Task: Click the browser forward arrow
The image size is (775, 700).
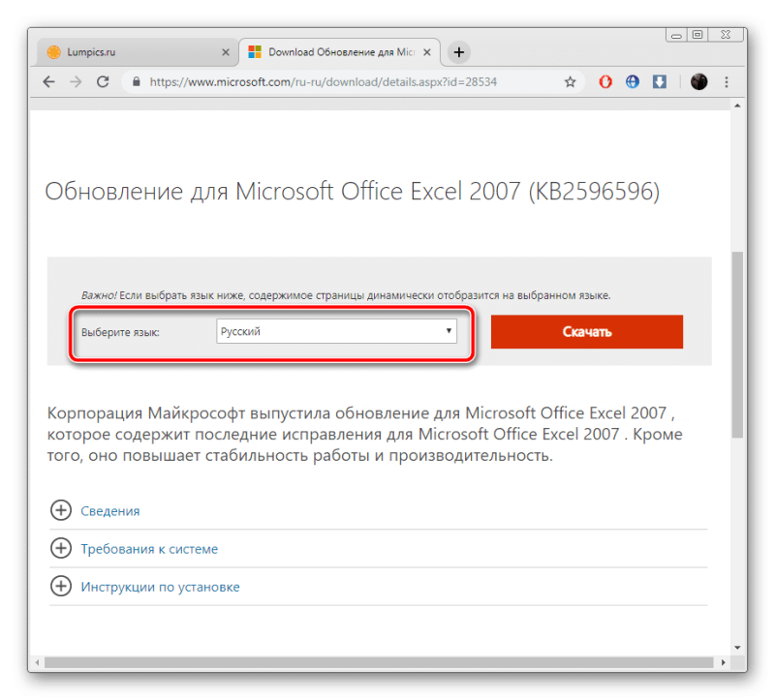Action: 76,82
